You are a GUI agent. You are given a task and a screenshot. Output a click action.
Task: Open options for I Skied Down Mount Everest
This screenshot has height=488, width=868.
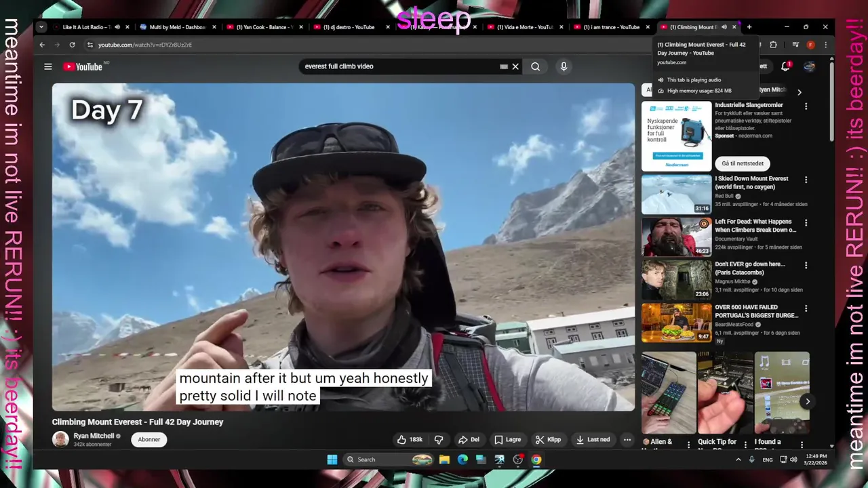(x=806, y=180)
